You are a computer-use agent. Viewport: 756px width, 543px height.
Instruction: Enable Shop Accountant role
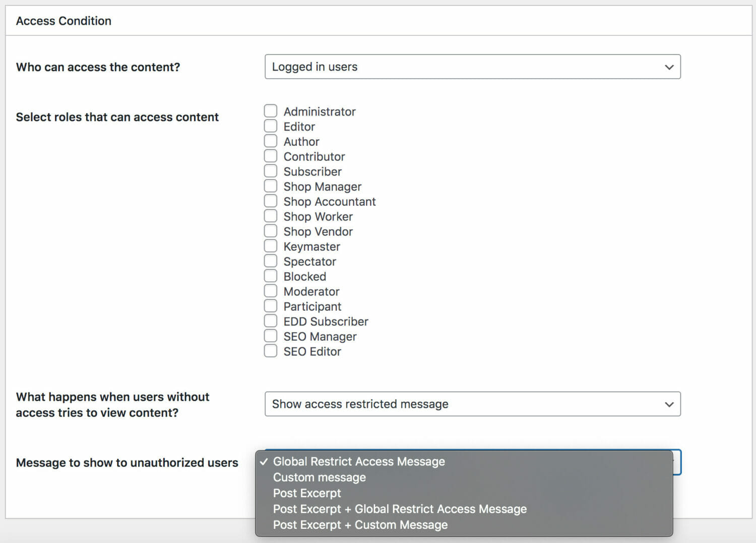pos(271,201)
